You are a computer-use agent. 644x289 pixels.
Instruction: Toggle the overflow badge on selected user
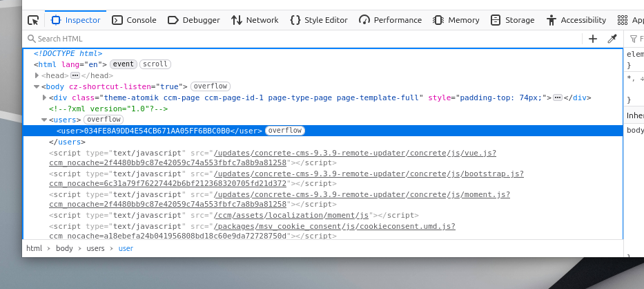(x=285, y=131)
